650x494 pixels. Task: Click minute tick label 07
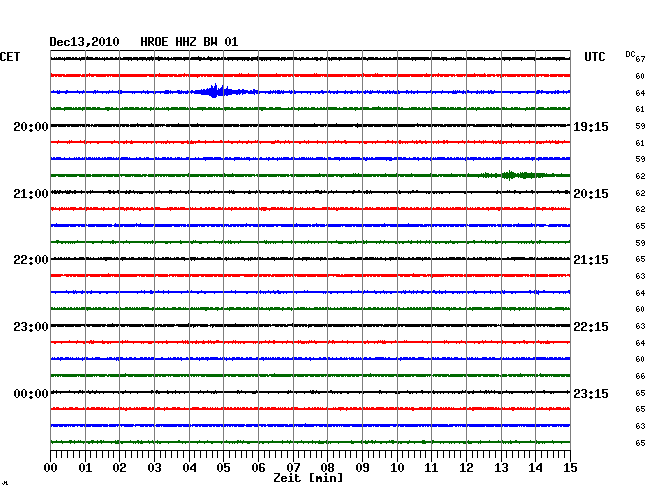point(293,468)
